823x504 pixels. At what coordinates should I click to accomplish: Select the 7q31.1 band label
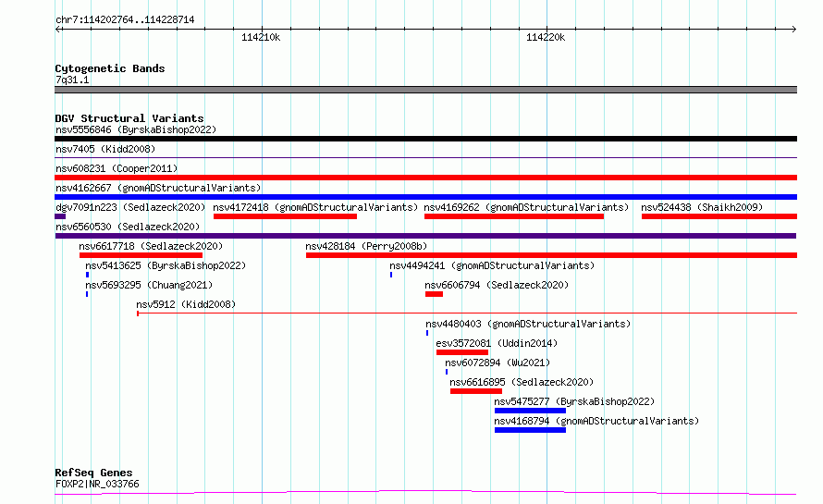point(72,80)
